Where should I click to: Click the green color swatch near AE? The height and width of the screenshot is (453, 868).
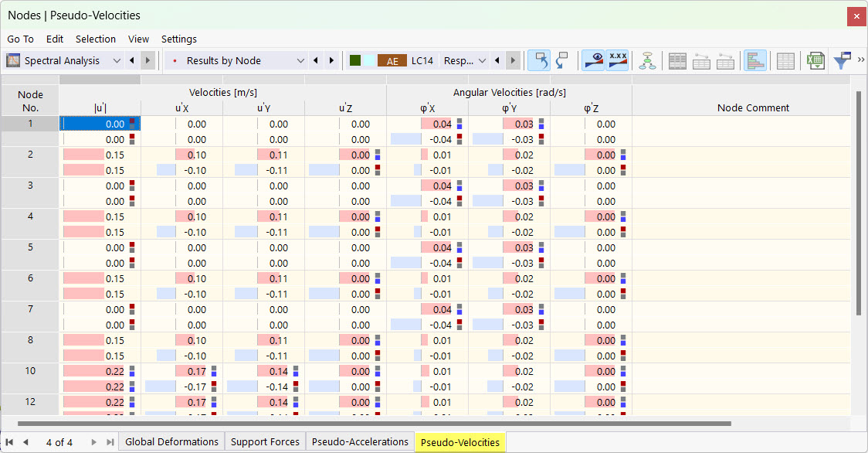coord(356,59)
